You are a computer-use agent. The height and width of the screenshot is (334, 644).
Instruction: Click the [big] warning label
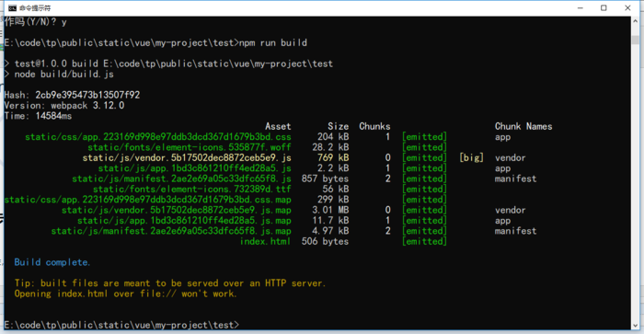[471, 157]
